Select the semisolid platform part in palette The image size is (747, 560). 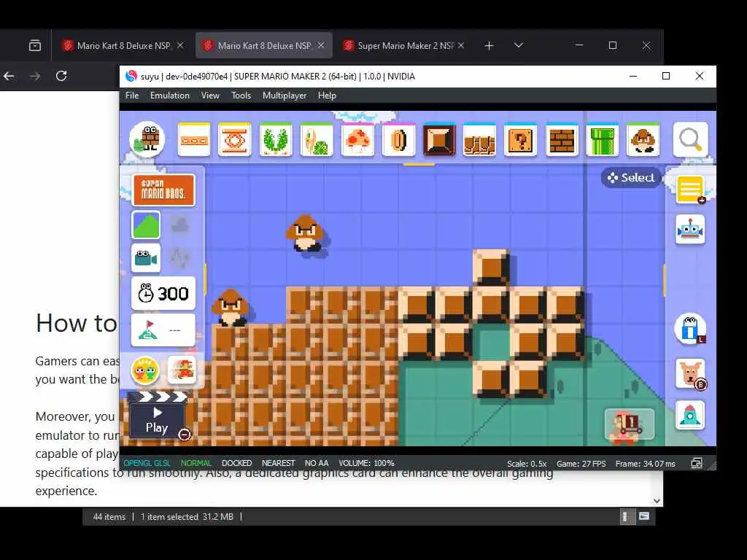tap(194, 140)
